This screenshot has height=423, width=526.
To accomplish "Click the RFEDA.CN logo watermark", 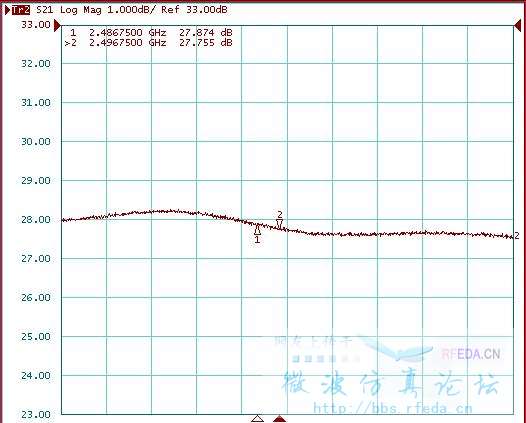I will click(471, 354).
